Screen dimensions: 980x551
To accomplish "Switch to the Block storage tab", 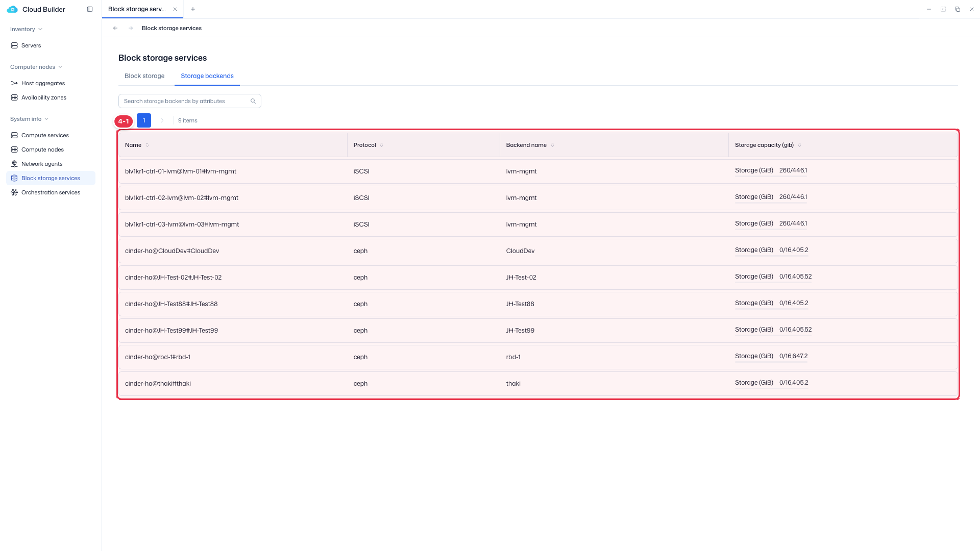I will click(x=144, y=76).
